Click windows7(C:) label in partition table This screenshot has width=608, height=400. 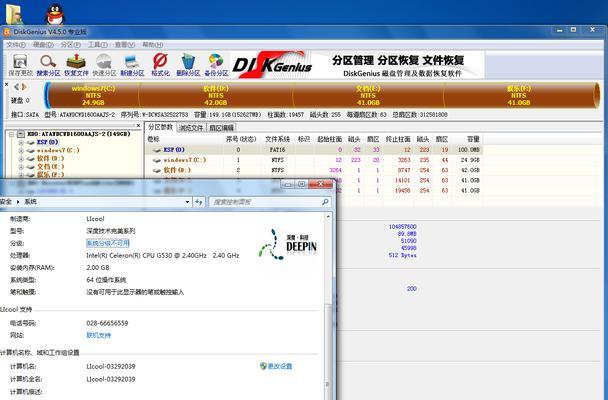(185, 160)
